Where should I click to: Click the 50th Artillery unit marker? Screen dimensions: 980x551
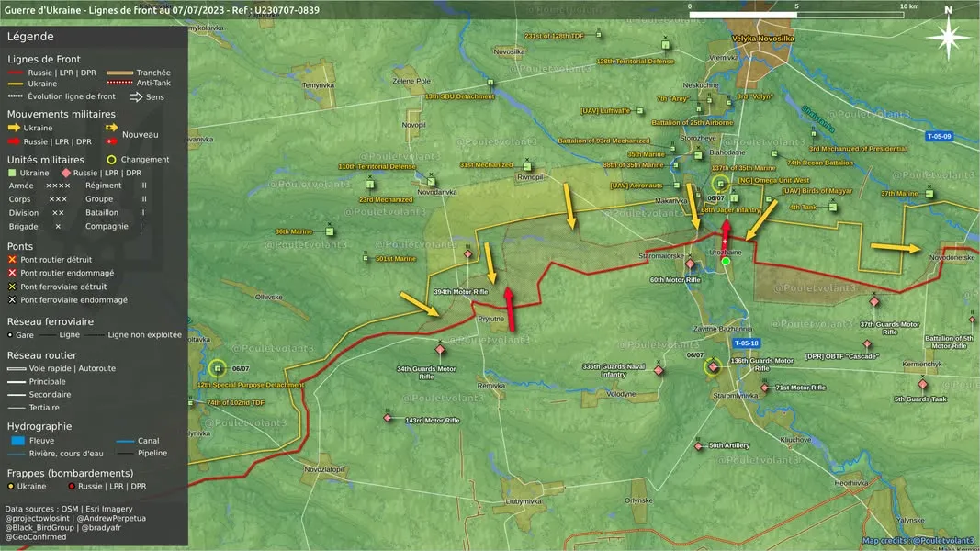(x=699, y=446)
